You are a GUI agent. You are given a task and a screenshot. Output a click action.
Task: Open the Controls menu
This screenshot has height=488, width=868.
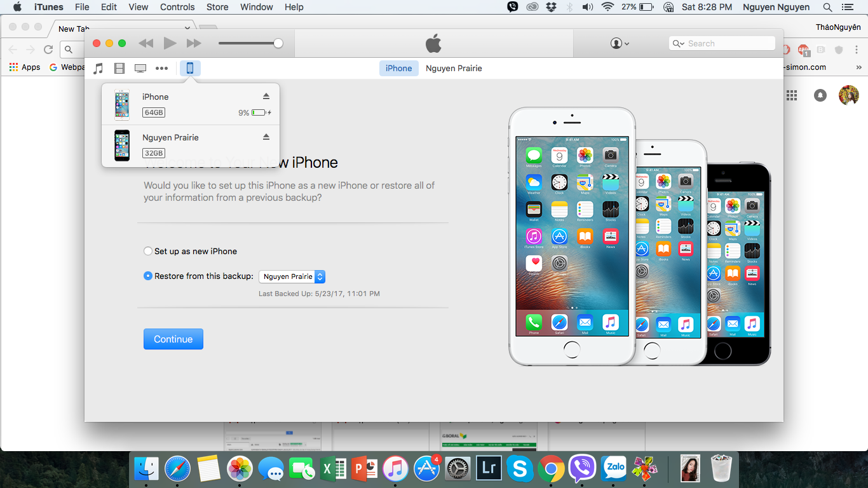(x=177, y=7)
